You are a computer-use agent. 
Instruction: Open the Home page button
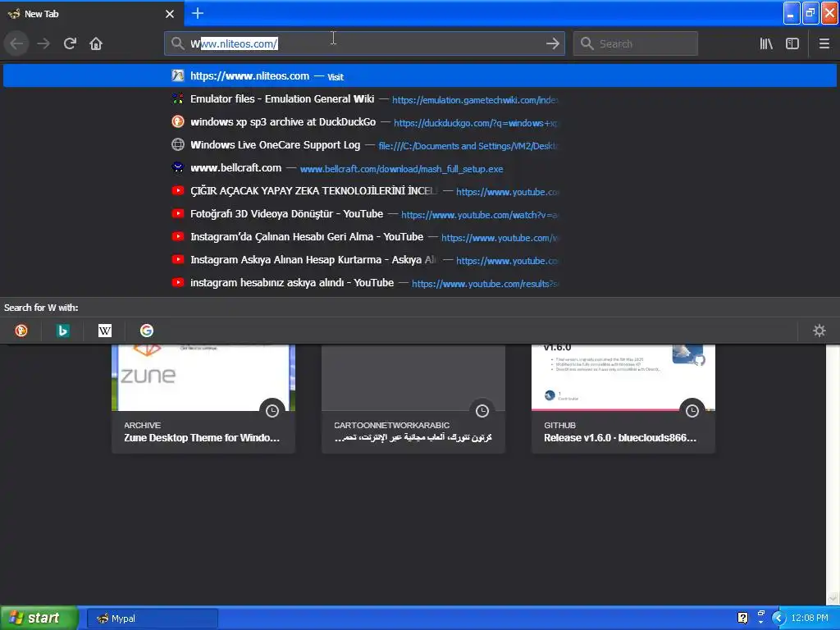point(96,44)
